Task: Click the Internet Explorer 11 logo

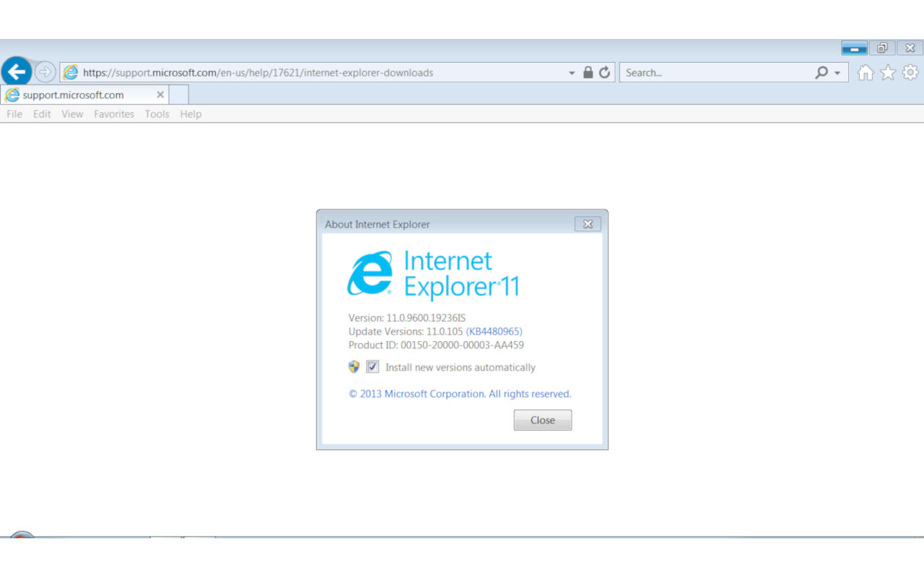Action: click(433, 275)
